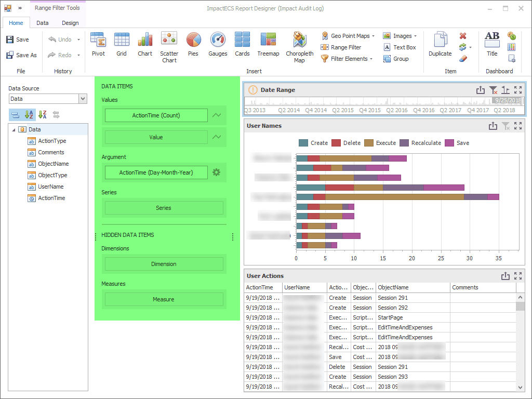Click the currency icon in Dashboard group
The width and height of the screenshot is (532, 399).
512,36
